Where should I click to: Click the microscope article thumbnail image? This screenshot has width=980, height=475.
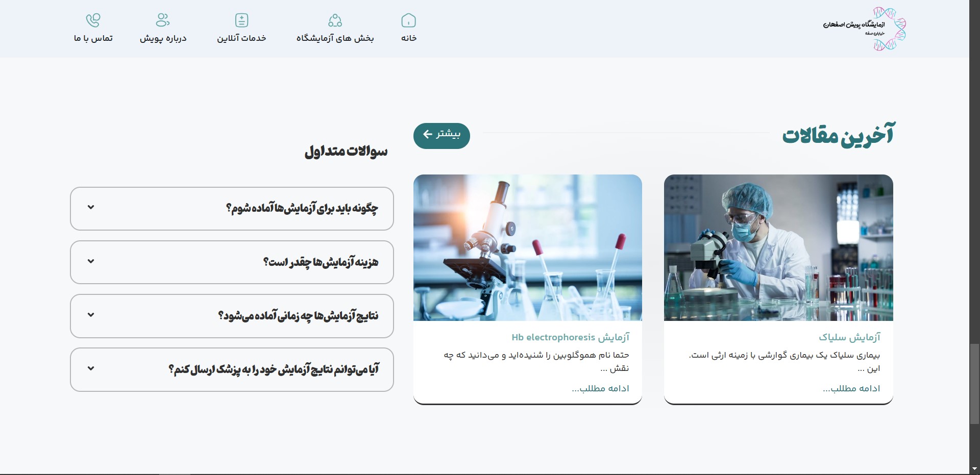[x=527, y=247]
